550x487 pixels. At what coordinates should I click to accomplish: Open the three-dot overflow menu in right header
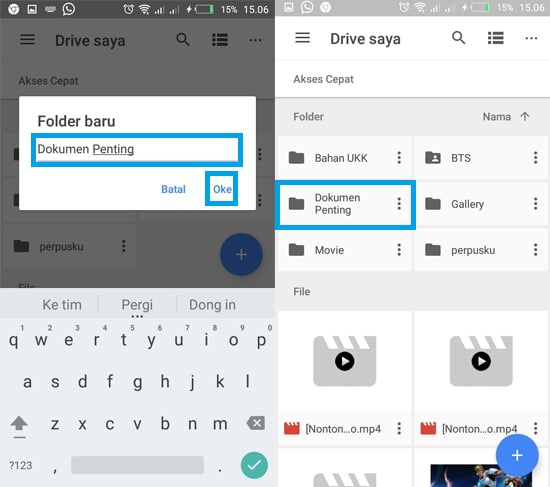tap(531, 38)
